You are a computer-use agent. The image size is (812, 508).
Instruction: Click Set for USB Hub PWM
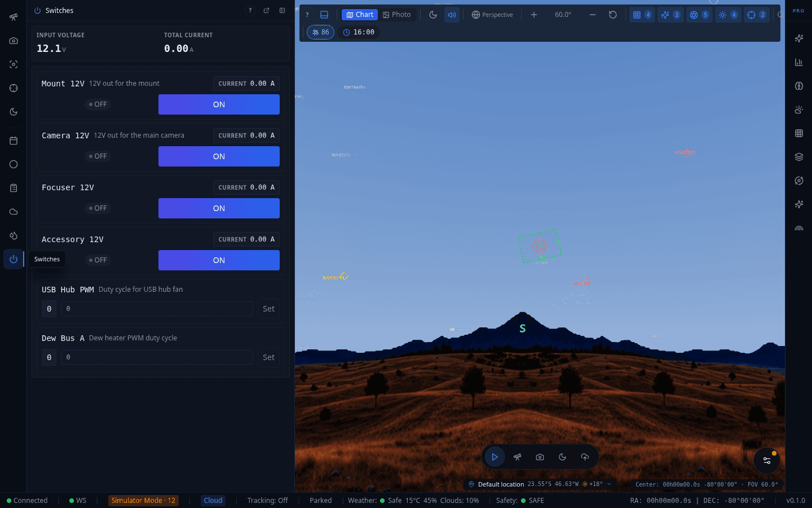click(269, 309)
